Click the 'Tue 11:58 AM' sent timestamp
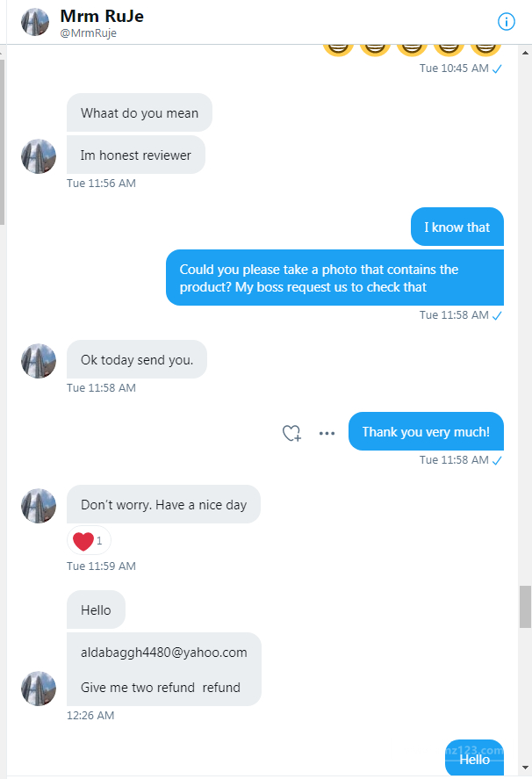This screenshot has height=779, width=532. pyautogui.click(x=454, y=314)
